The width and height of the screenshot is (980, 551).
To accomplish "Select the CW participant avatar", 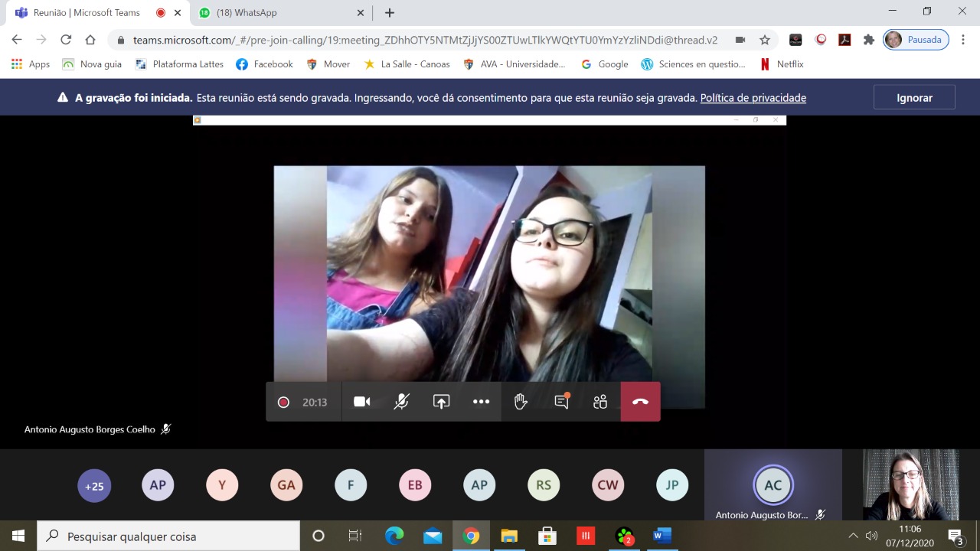I will (608, 485).
